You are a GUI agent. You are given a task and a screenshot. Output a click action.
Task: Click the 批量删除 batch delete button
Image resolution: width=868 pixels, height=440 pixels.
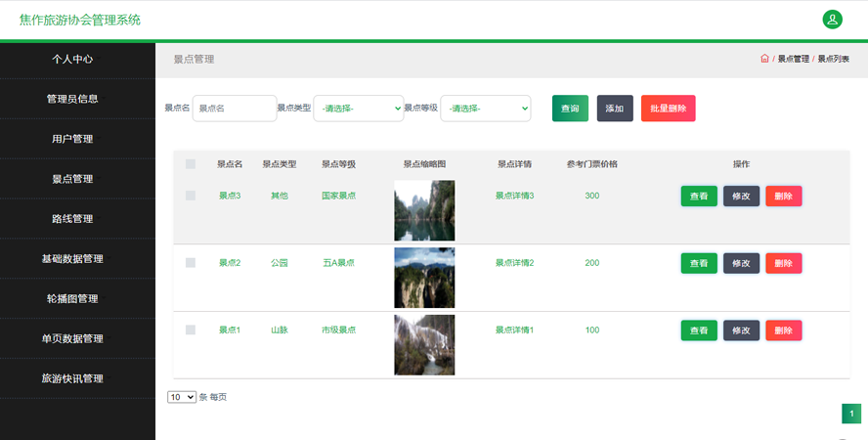pos(668,109)
